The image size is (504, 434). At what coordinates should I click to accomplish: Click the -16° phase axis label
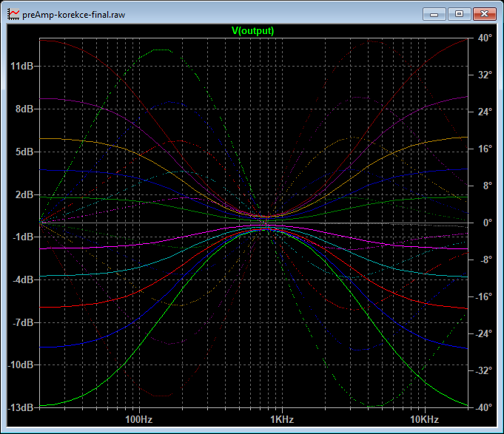tap(484, 296)
